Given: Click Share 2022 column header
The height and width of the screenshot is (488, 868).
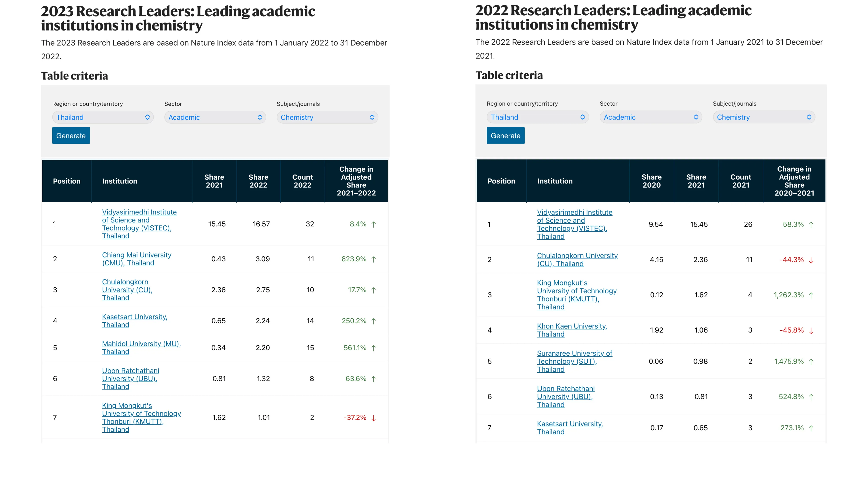Looking at the screenshot, I should tap(258, 181).
